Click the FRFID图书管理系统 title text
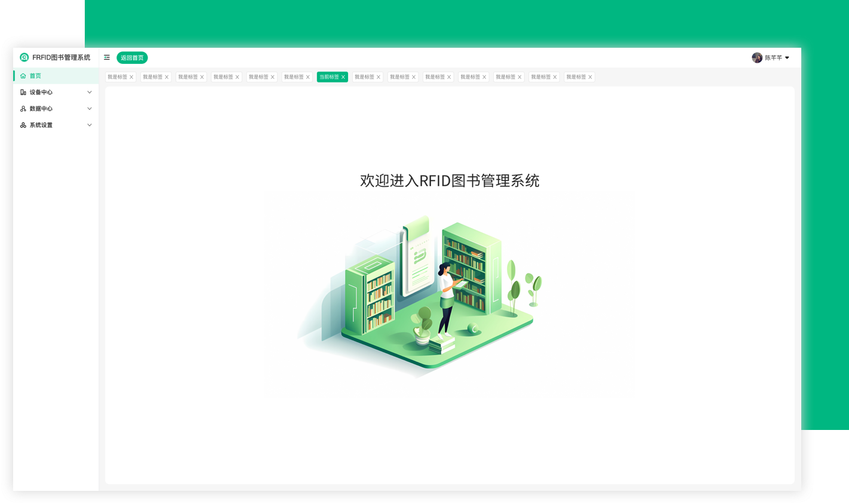Viewport: 849px width, 504px height. pos(61,57)
